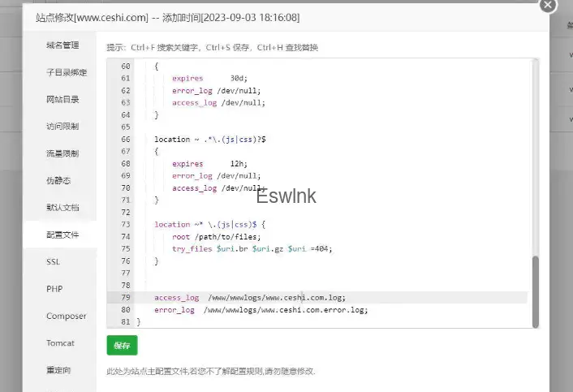Open the 访问限制 settings
Viewport: 573px width, 392px height.
point(62,127)
